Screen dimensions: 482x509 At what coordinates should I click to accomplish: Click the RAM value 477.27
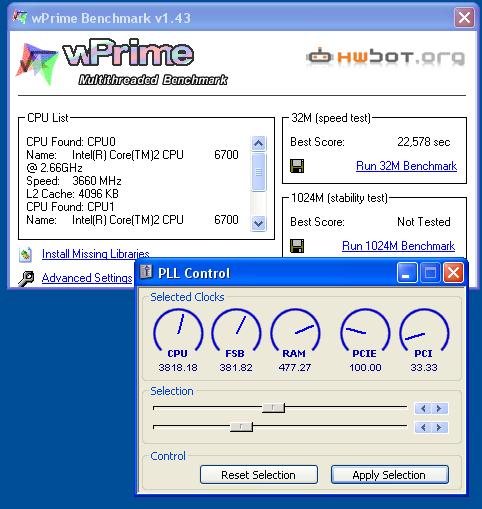click(295, 367)
